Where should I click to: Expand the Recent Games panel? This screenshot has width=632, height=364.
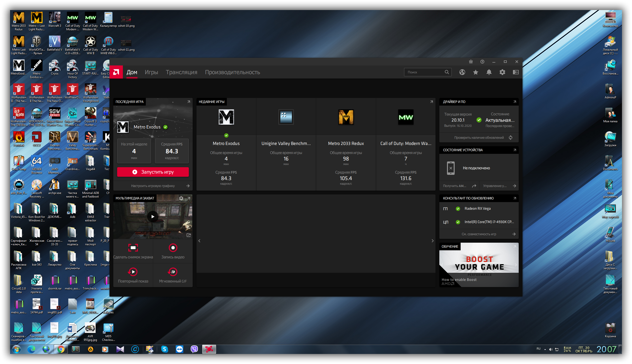[x=431, y=102]
